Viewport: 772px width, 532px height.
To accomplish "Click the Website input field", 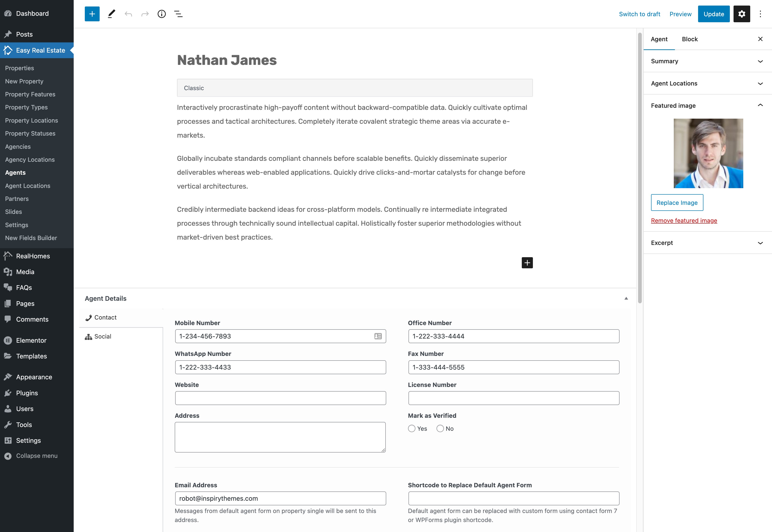I will [x=280, y=398].
